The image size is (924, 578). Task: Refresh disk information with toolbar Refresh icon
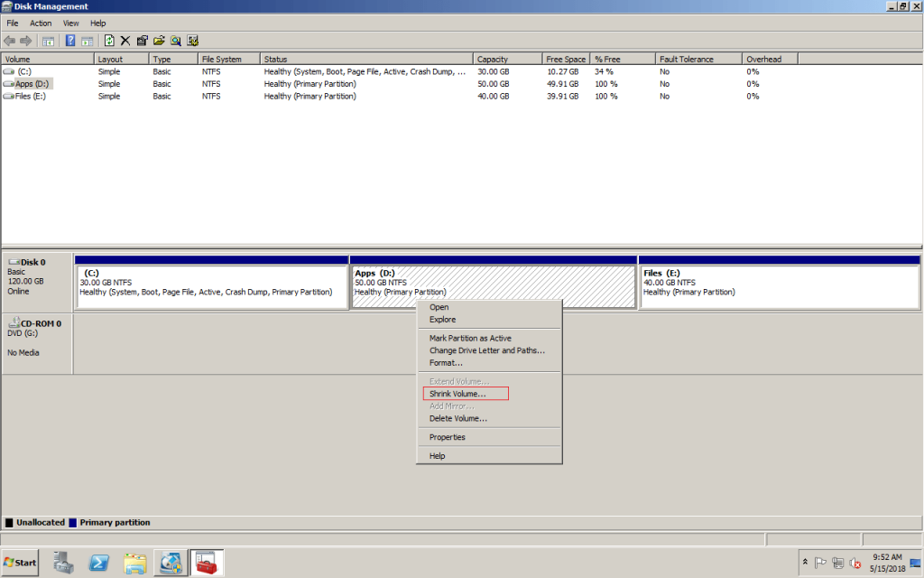(x=108, y=40)
